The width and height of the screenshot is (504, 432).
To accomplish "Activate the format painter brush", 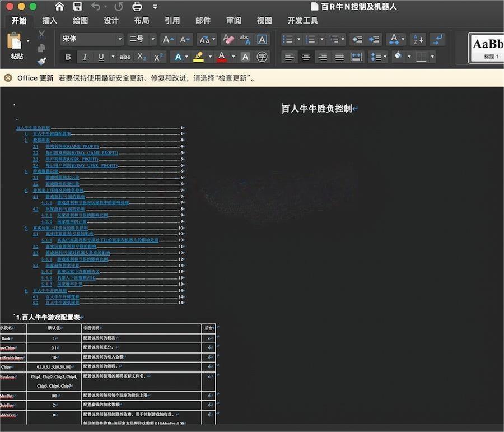I will coord(41,61).
